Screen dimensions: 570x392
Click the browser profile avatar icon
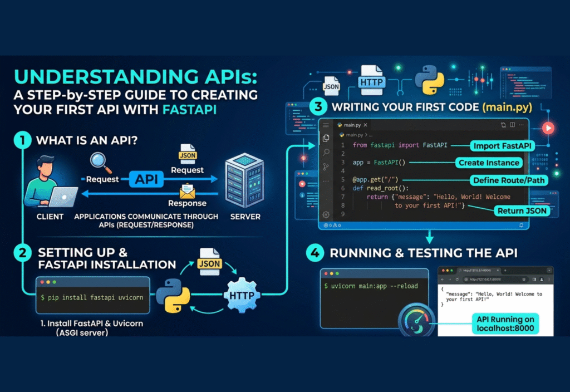[x=542, y=280]
